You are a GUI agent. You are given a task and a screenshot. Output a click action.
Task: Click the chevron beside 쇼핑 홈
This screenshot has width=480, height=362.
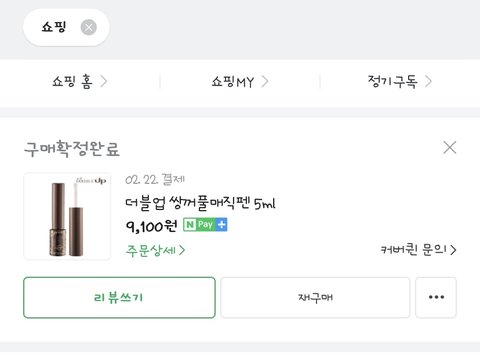click(104, 81)
